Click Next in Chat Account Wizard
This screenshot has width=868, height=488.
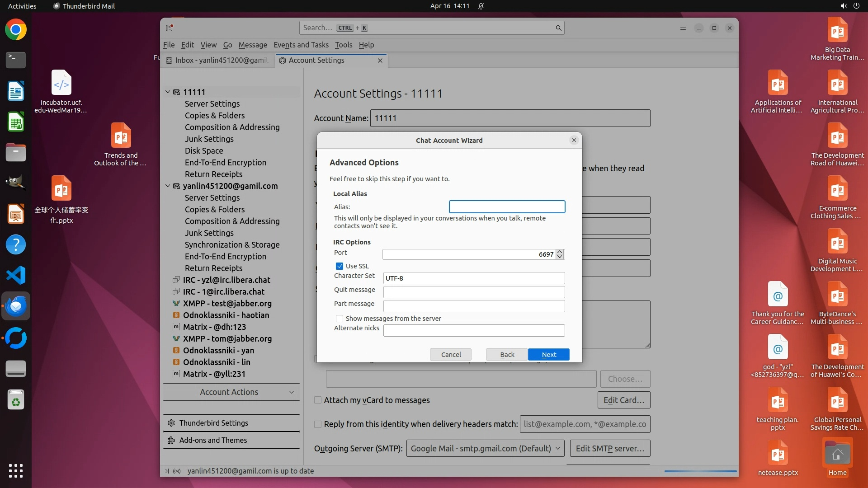click(x=548, y=355)
